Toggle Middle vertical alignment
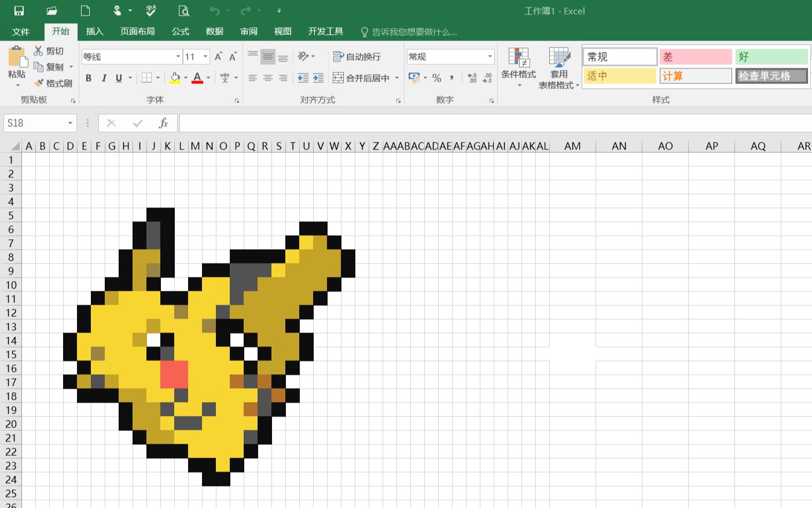This screenshot has width=812, height=508. [268, 56]
